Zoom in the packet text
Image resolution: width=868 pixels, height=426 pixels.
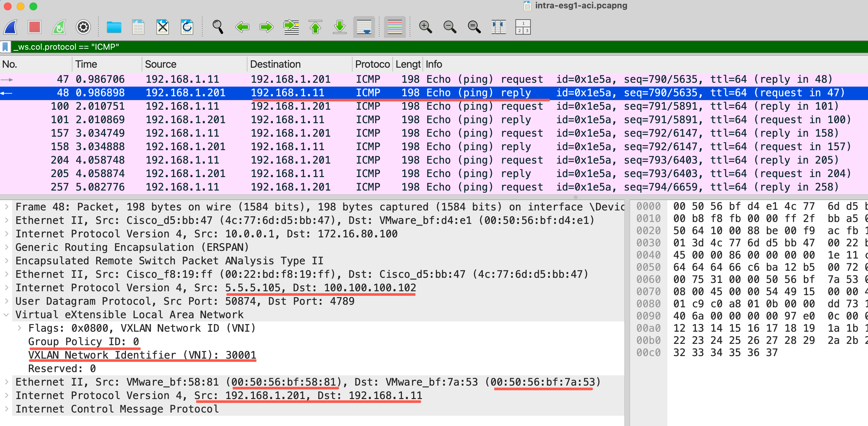tap(425, 27)
